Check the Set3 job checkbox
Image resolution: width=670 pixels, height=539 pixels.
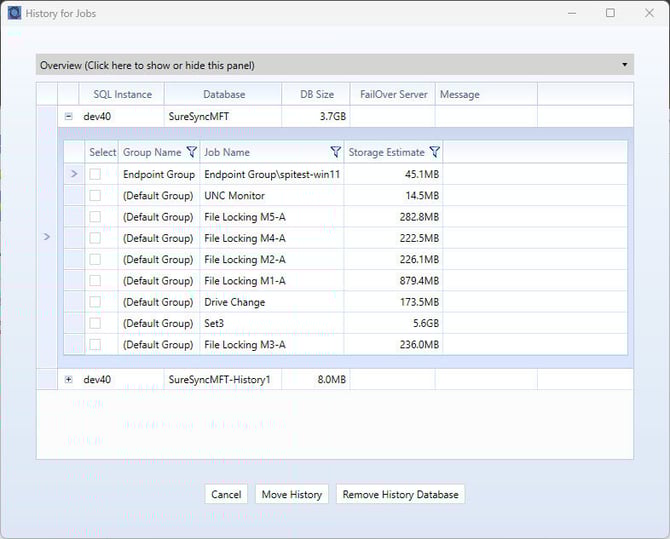pyautogui.click(x=95, y=323)
